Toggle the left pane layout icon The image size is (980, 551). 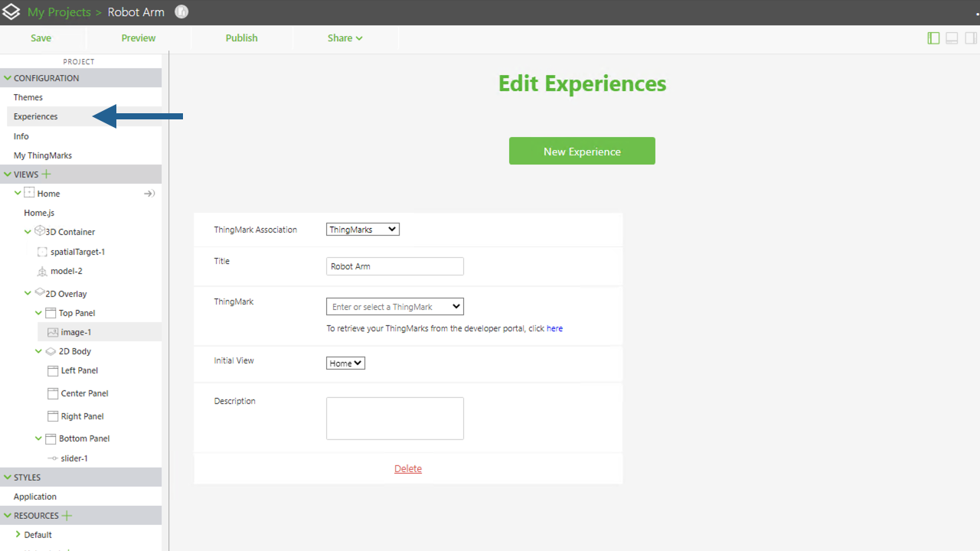click(933, 38)
